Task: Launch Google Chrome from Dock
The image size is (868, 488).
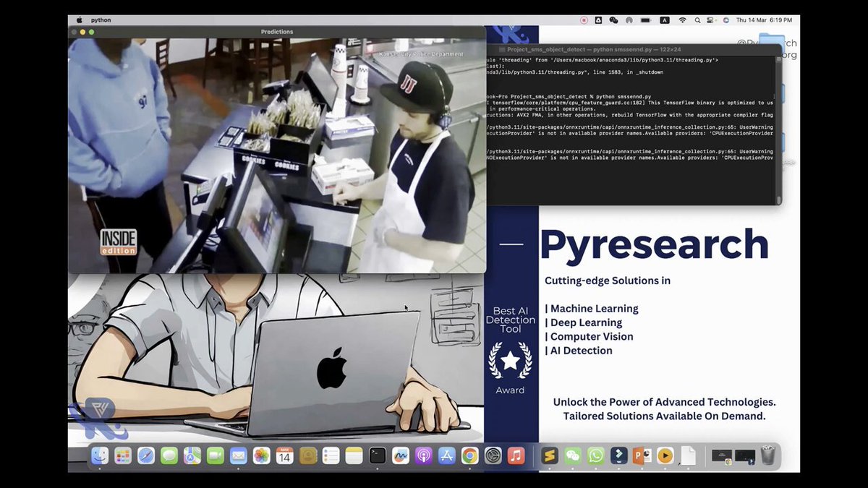Action: [x=469, y=455]
